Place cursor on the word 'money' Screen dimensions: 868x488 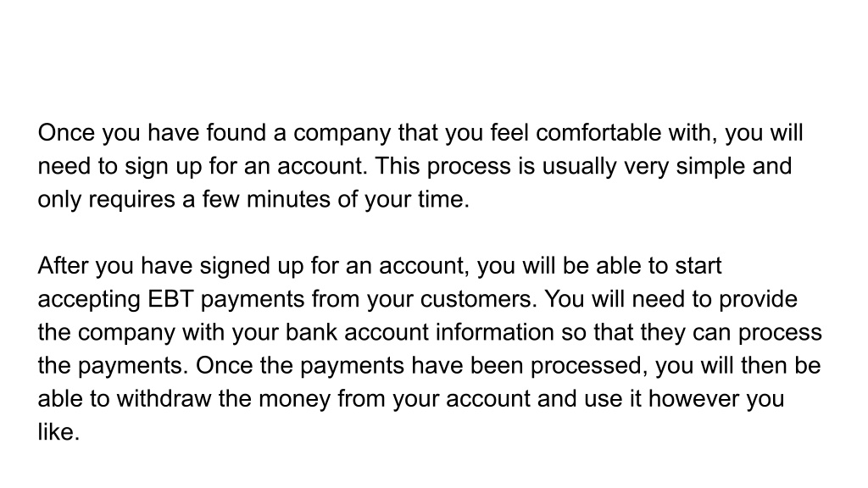click(294, 399)
